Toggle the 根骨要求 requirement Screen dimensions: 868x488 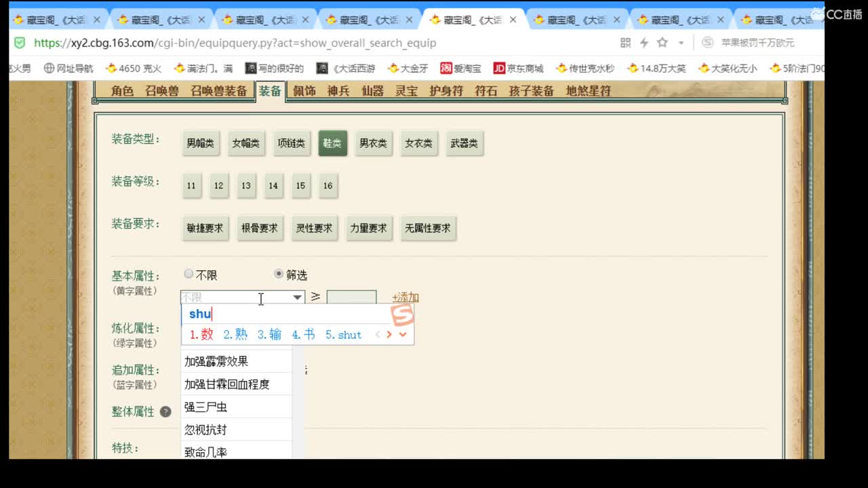pyautogui.click(x=259, y=228)
